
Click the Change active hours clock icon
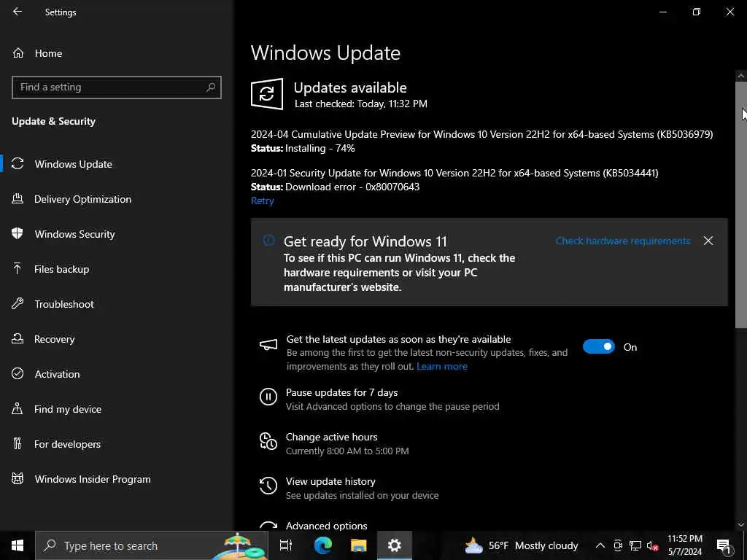pos(268,441)
